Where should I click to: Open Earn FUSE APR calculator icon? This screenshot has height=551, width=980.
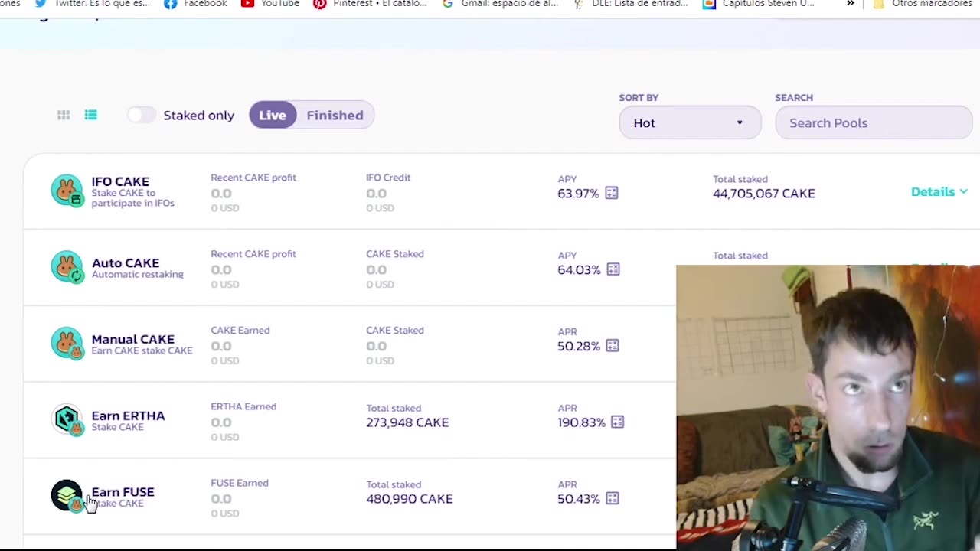pos(612,499)
